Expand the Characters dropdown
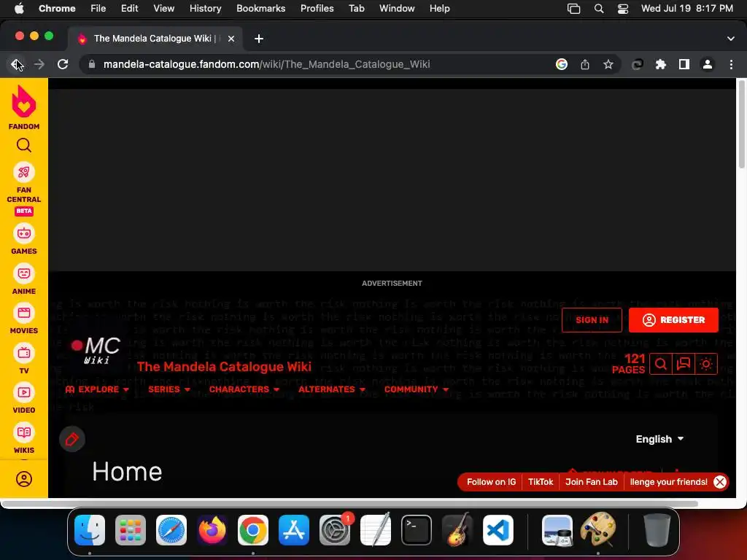Image resolution: width=747 pixels, height=560 pixels. [x=244, y=389]
